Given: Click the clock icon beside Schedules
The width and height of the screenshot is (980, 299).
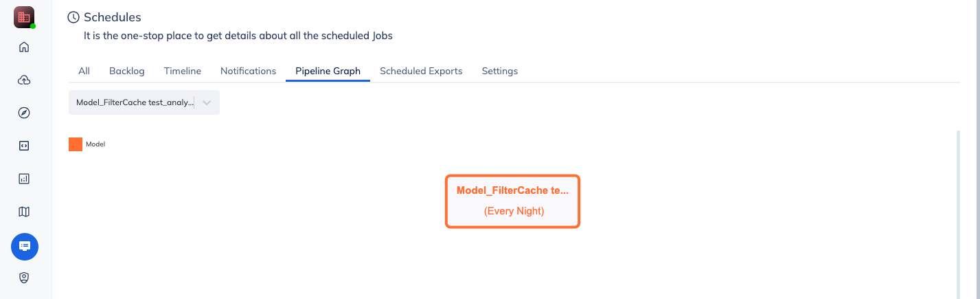Looking at the screenshot, I should coord(73,17).
